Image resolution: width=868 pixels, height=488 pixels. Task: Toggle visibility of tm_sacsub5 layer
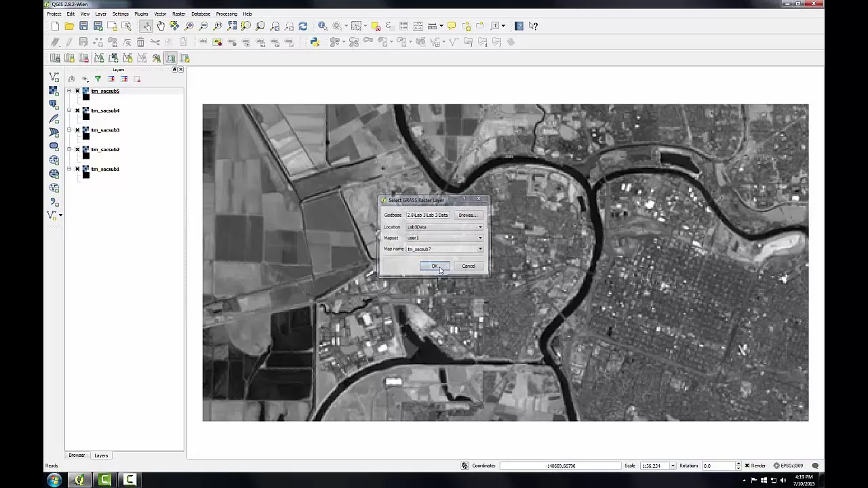[x=77, y=91]
